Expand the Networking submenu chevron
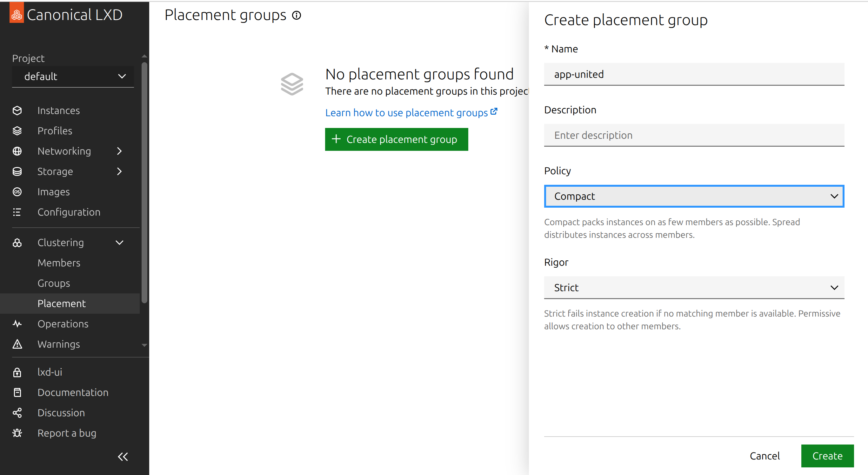This screenshot has width=868, height=475. [119, 151]
